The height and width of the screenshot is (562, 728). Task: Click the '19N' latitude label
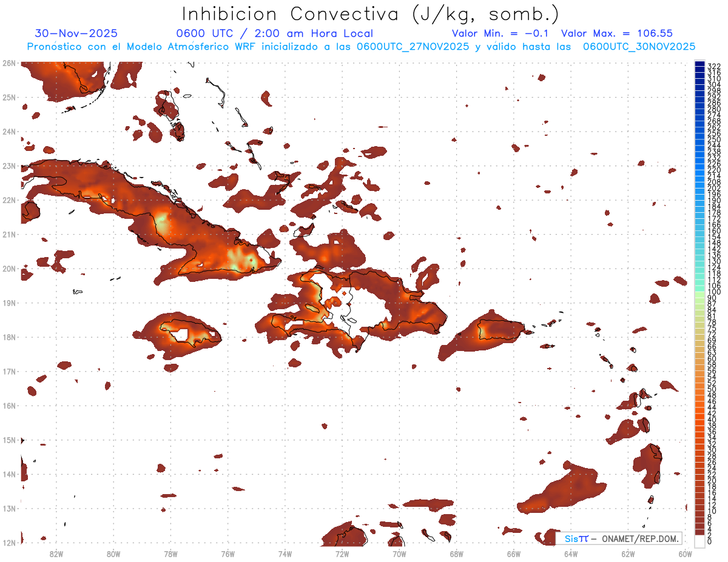point(8,303)
